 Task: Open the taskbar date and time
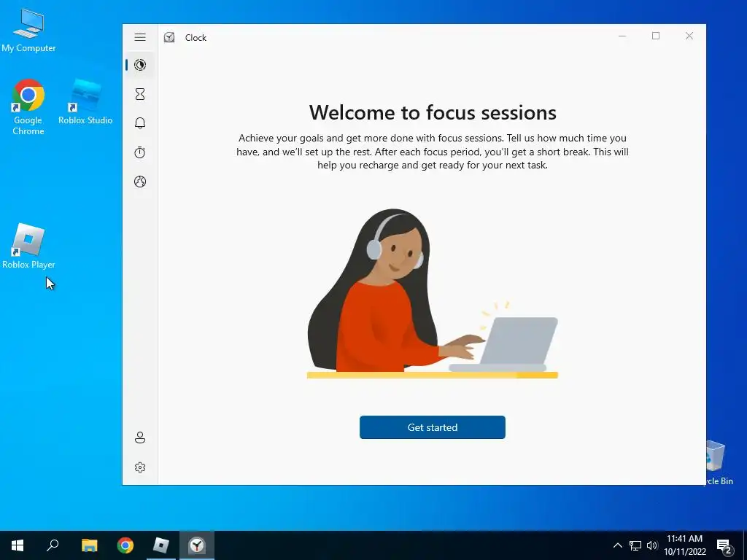click(684, 545)
